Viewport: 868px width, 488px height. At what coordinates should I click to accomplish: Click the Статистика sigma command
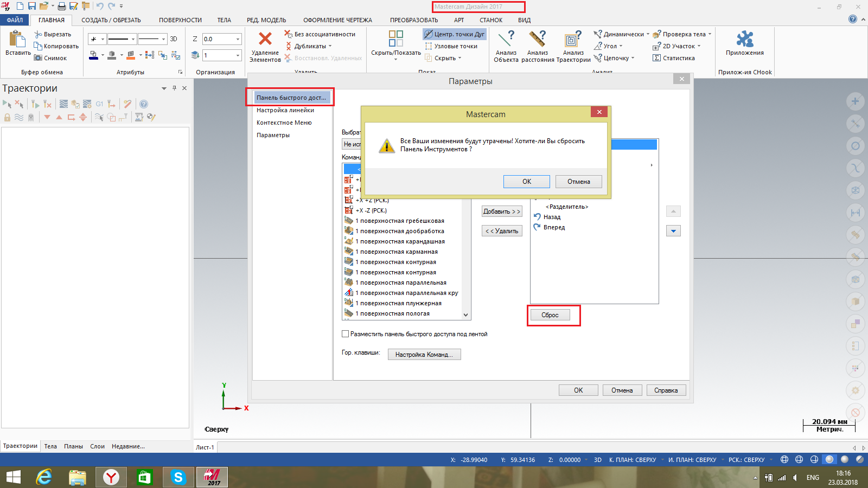click(x=673, y=58)
